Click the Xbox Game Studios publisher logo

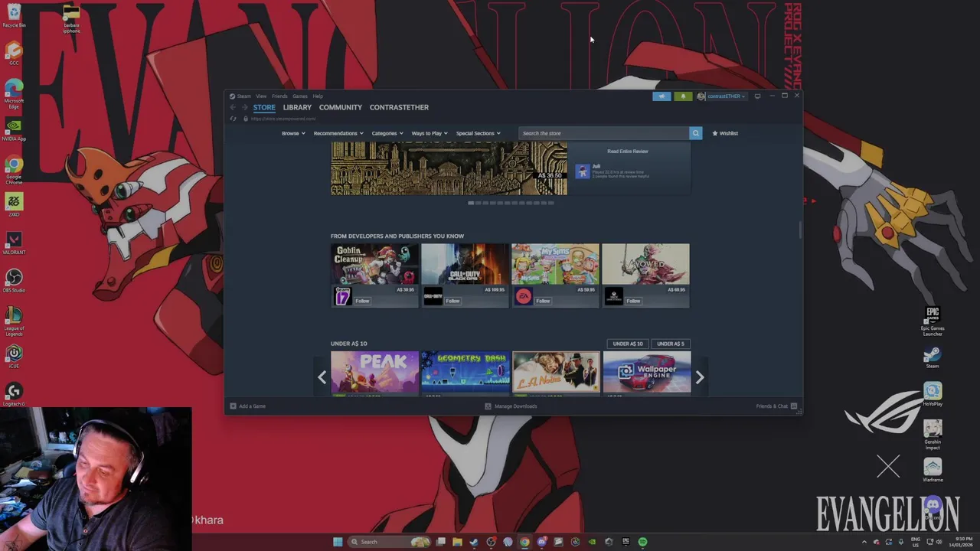(613, 297)
